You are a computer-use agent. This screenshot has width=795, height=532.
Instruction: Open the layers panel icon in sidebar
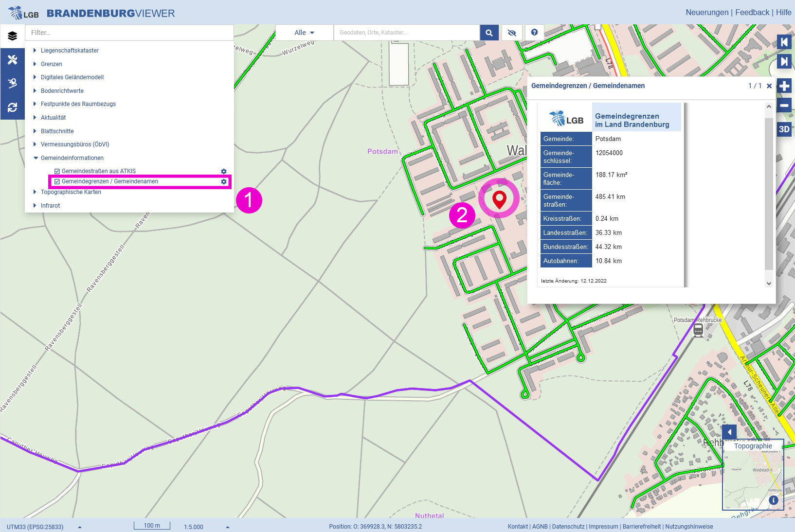12,36
